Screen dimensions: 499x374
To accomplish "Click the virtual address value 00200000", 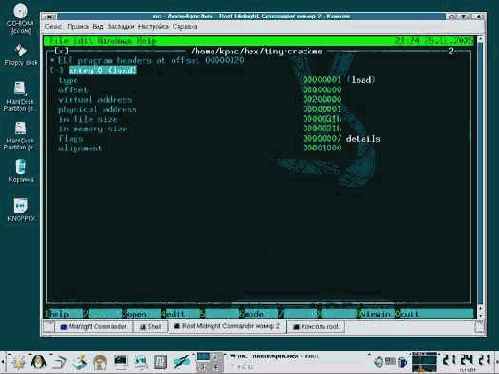I will 322,99.
